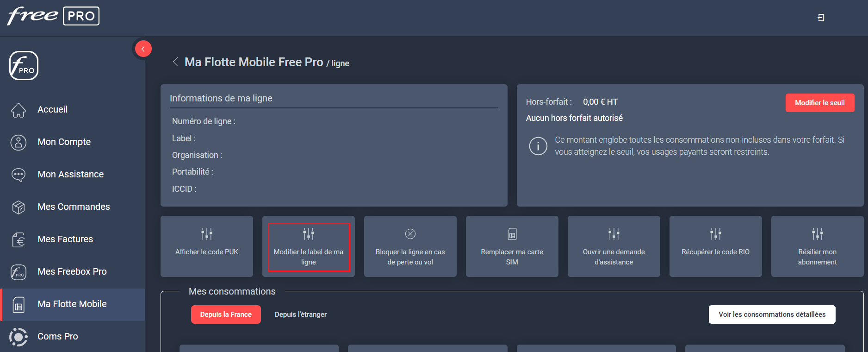Click the Accueil home icon
This screenshot has height=352, width=868.
click(x=19, y=110)
